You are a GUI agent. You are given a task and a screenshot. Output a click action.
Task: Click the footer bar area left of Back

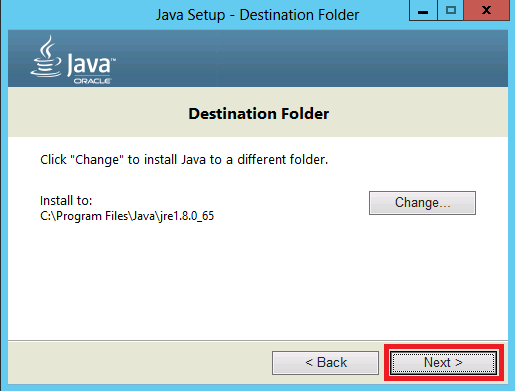pos(140,362)
